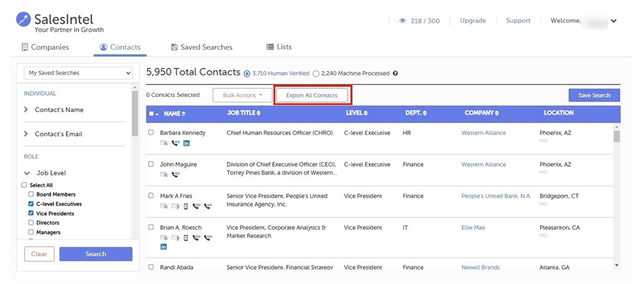
Task: Check the Directors checkbox
Action: pos(31,223)
